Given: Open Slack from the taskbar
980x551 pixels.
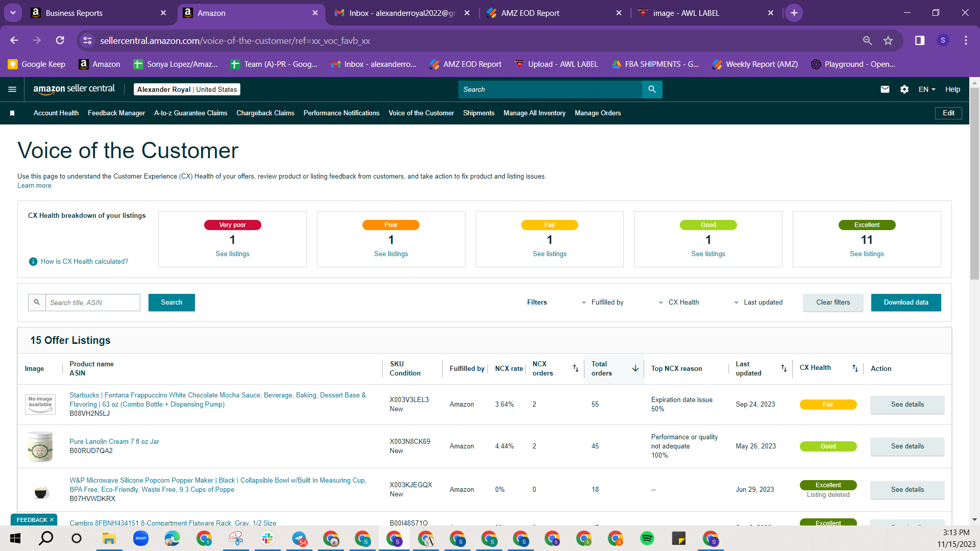Looking at the screenshot, I should pos(267,538).
